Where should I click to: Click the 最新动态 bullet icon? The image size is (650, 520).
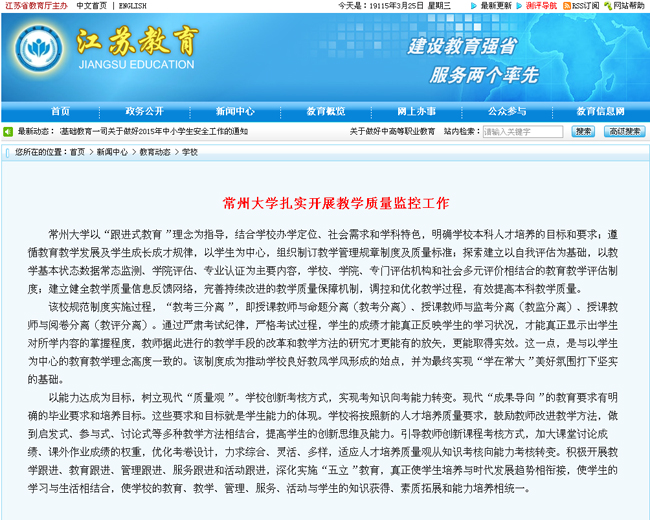click(8, 131)
